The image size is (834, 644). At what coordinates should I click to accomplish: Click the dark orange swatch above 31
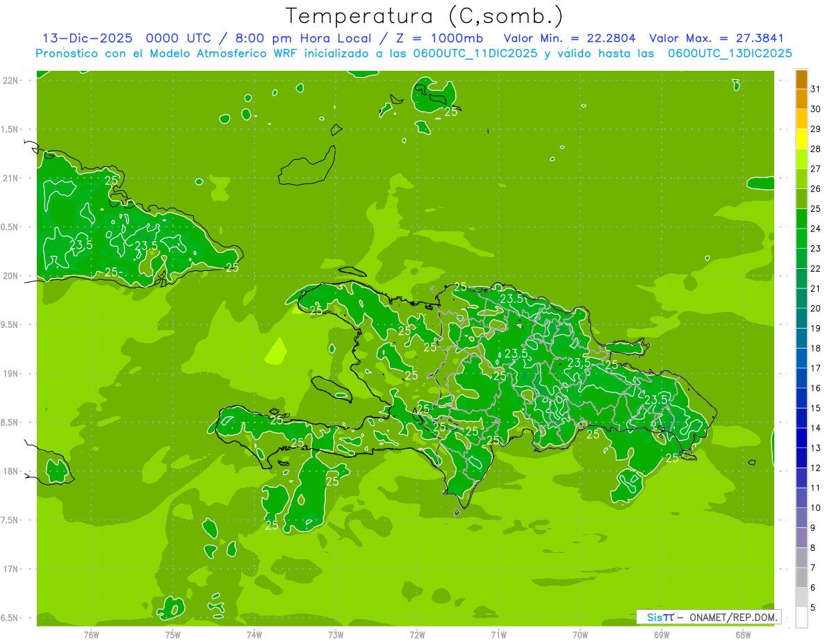coord(801,79)
